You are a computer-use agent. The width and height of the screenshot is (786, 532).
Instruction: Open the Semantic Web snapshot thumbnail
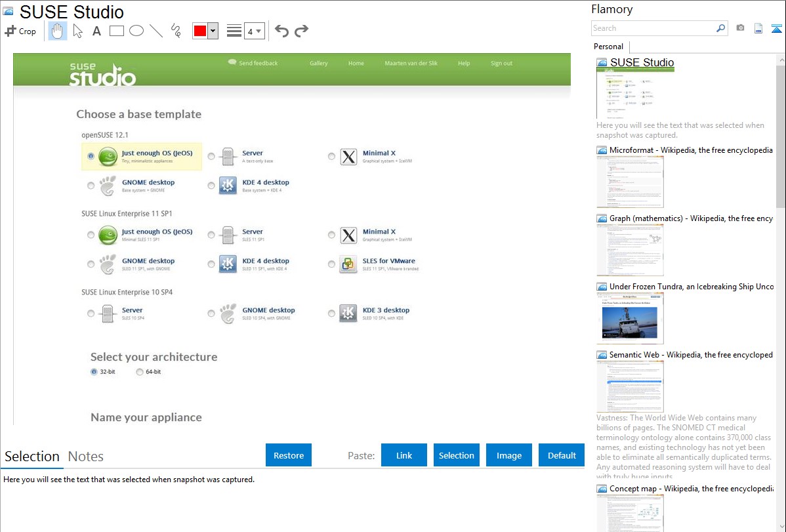pos(630,386)
